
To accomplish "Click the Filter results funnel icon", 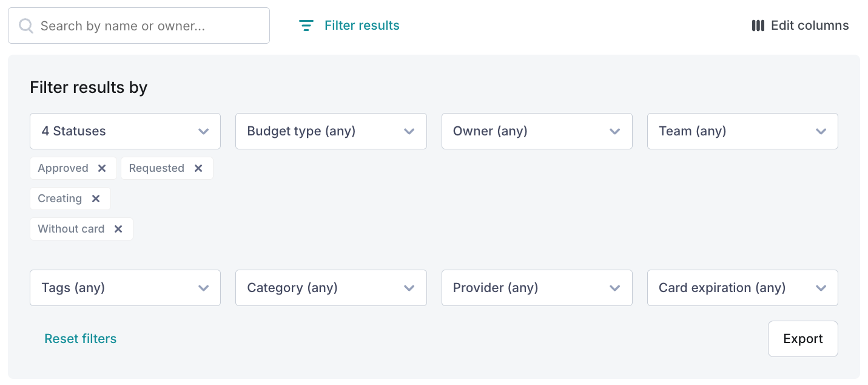I will click(306, 26).
